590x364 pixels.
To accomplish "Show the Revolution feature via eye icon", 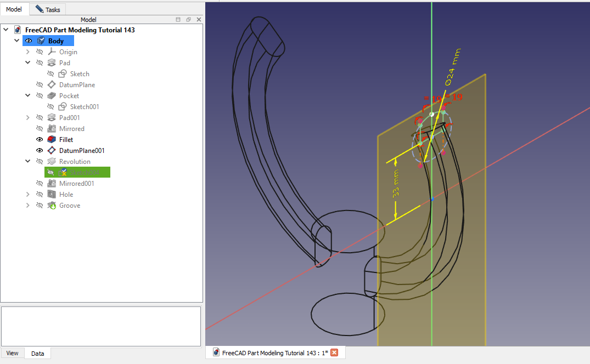I will point(40,162).
